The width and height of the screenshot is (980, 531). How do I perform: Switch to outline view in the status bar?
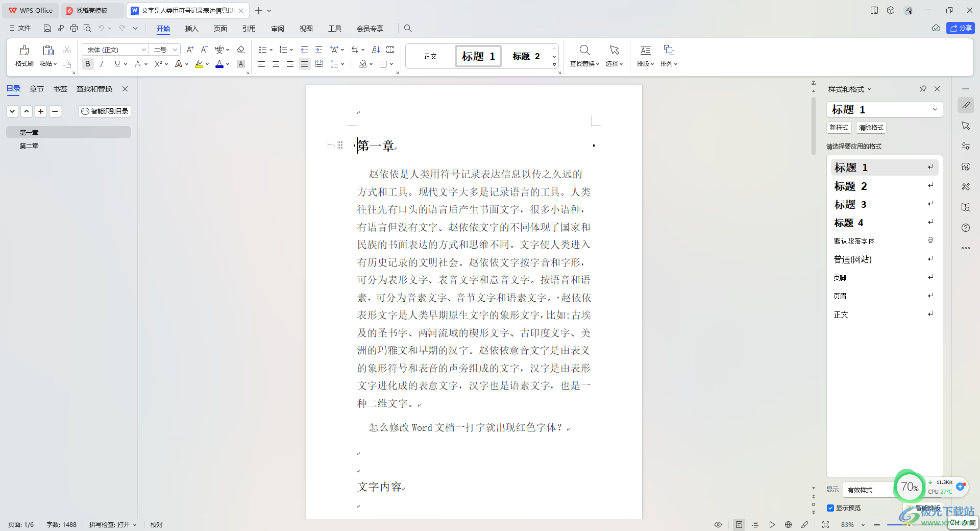coord(755,524)
